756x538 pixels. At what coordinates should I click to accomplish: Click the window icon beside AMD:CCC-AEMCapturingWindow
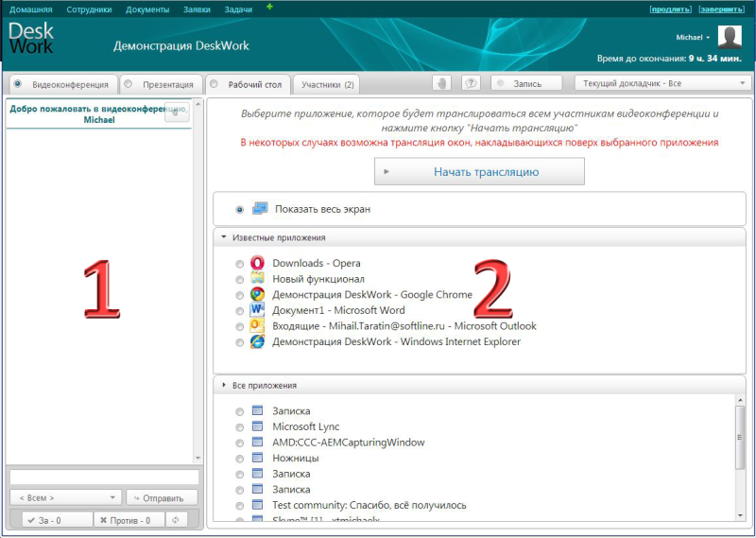[x=257, y=443]
